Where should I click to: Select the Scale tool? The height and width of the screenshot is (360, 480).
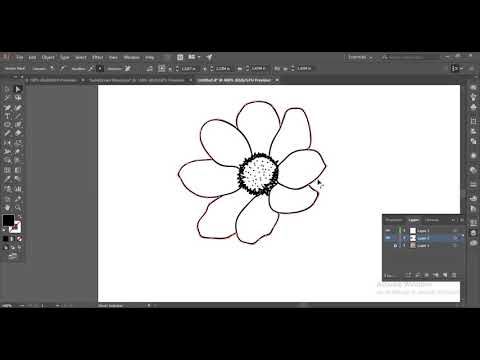click(18, 143)
